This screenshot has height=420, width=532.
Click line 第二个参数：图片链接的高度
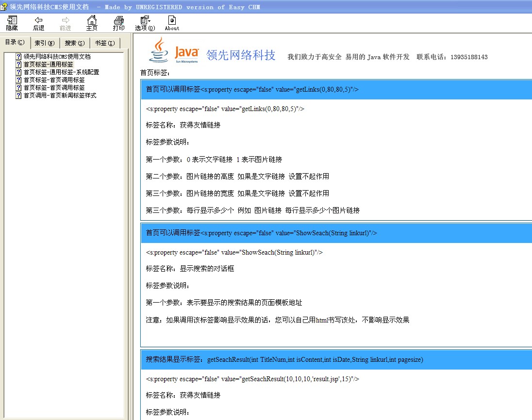coord(190,176)
